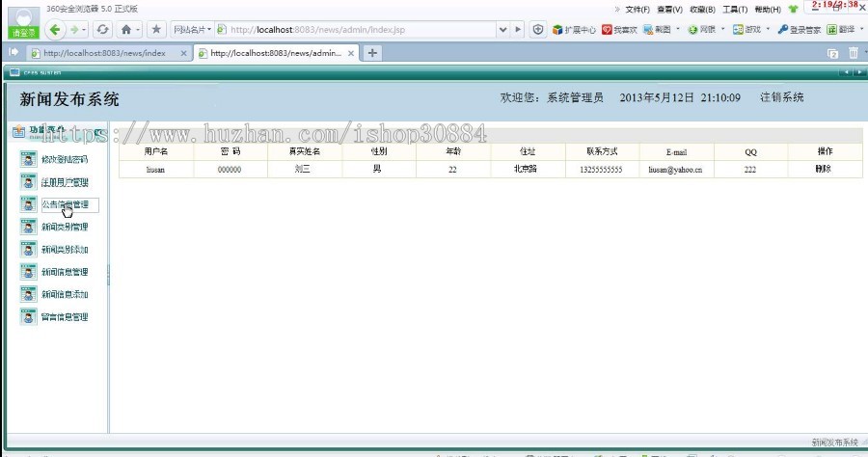Open the 收藏(B) menu
Screen dimensions: 868x457
tap(702, 10)
